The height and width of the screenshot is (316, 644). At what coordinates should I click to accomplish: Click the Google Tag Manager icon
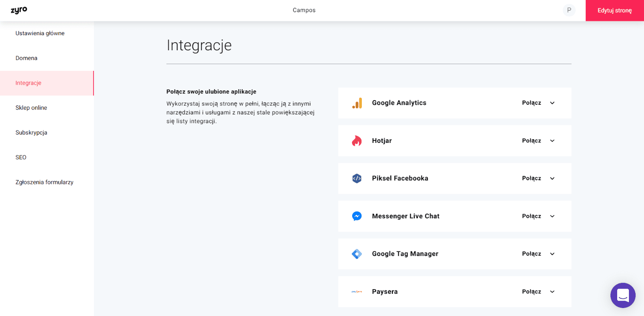click(x=357, y=254)
